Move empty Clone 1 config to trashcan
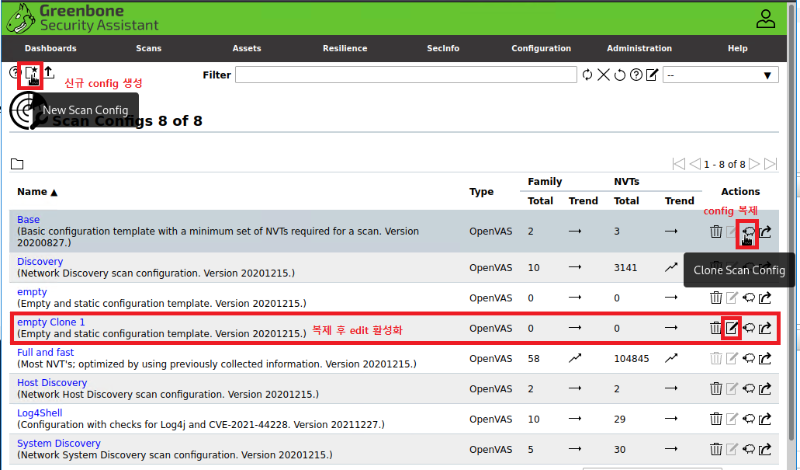The width and height of the screenshot is (800, 470). pyautogui.click(x=716, y=327)
